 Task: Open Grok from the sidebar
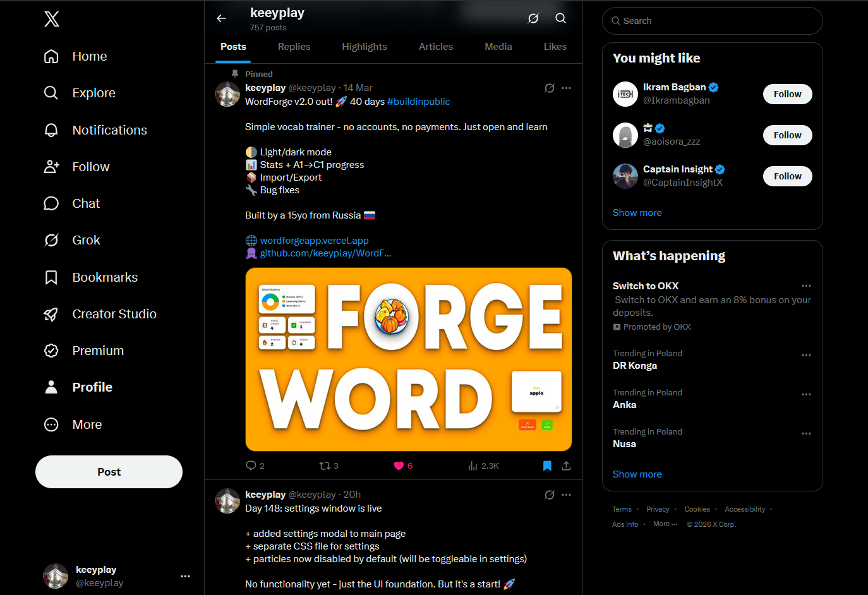click(72, 240)
